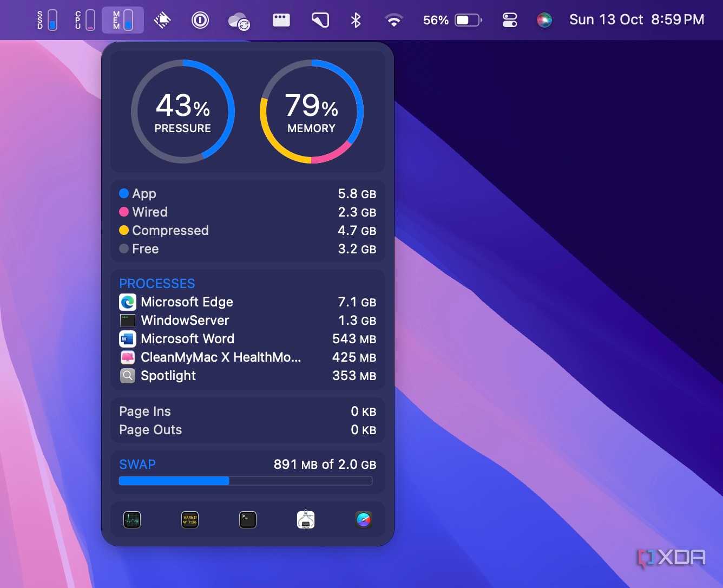Screen dimensions: 723x588
Task: Open the Wi-Fi menu bar icon
Action: click(x=394, y=21)
